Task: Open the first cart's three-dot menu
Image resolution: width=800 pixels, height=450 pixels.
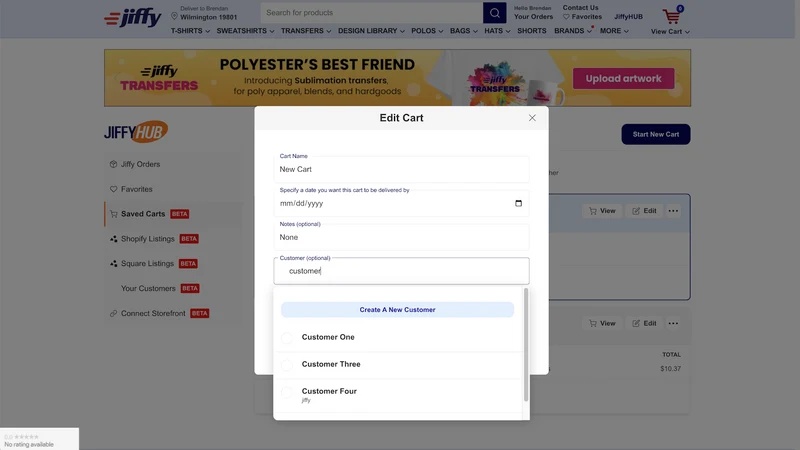Action: [x=673, y=211]
